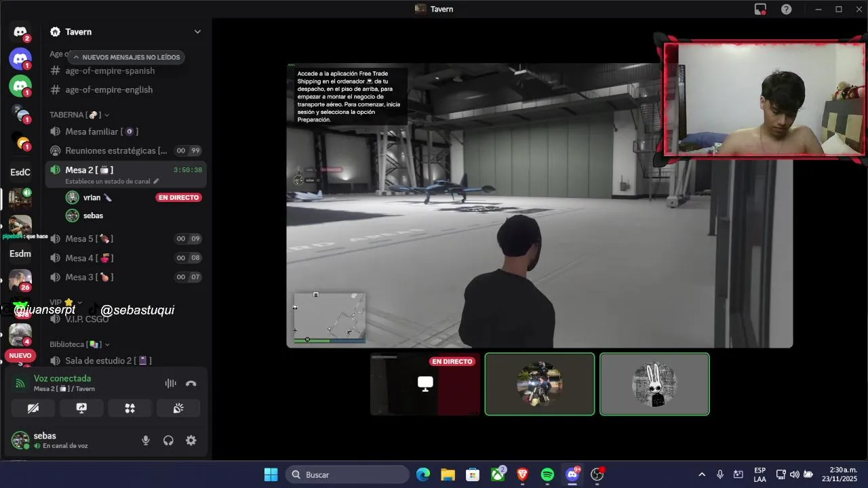This screenshot has height=488, width=868.
Task: Click the Buscar taskbar search box
Action: [x=347, y=474]
